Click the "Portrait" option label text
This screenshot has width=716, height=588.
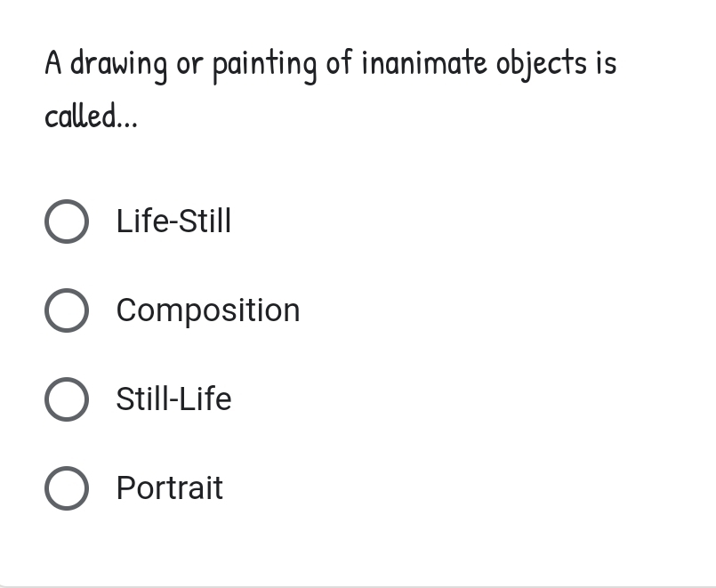click(170, 488)
